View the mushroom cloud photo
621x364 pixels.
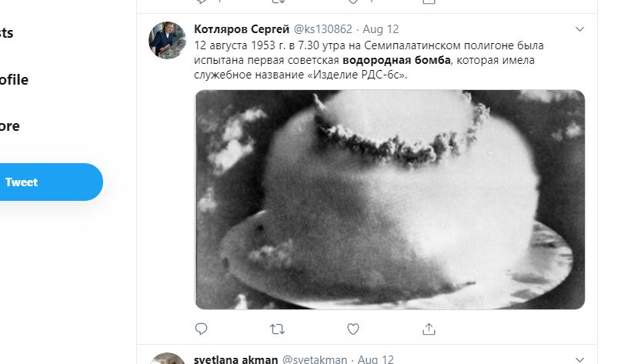click(x=389, y=199)
